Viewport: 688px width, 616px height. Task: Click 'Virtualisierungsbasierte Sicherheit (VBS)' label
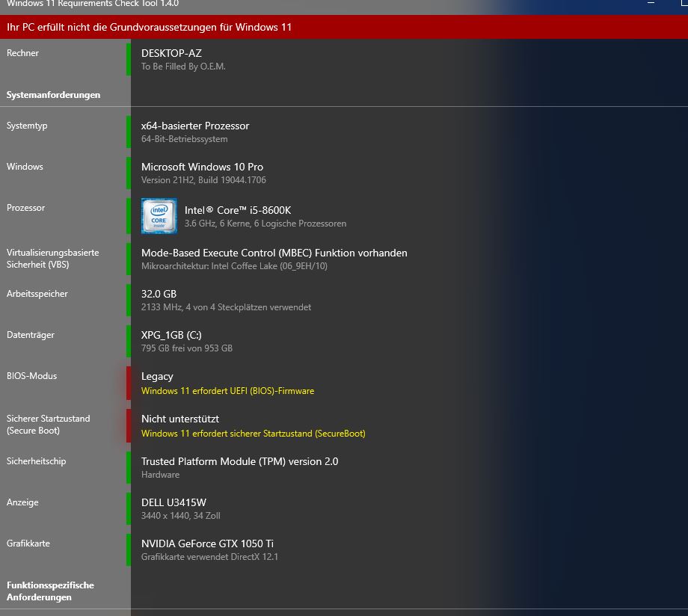click(52, 259)
